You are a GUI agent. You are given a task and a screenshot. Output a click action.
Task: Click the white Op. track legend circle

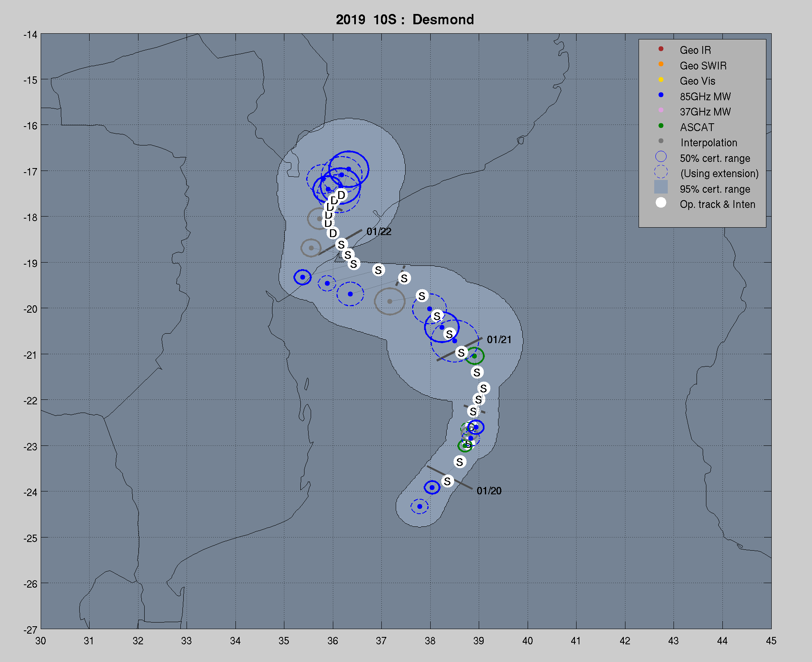pos(661,203)
